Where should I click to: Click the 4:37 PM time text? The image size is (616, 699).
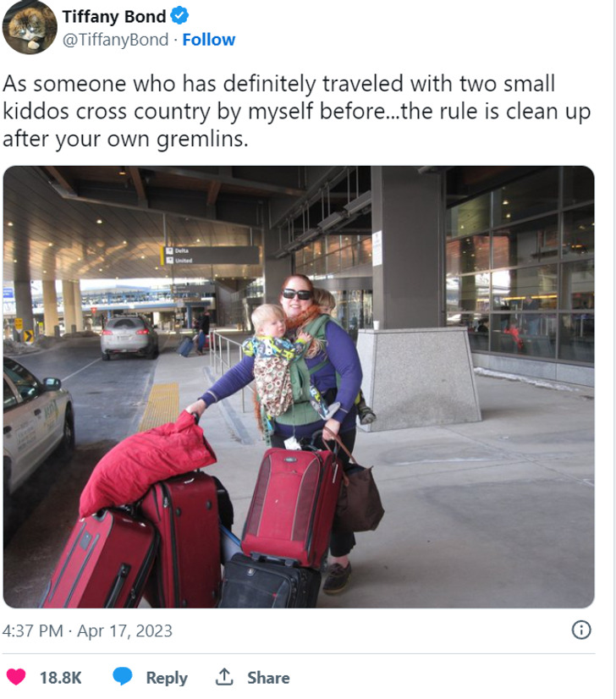(x=31, y=631)
